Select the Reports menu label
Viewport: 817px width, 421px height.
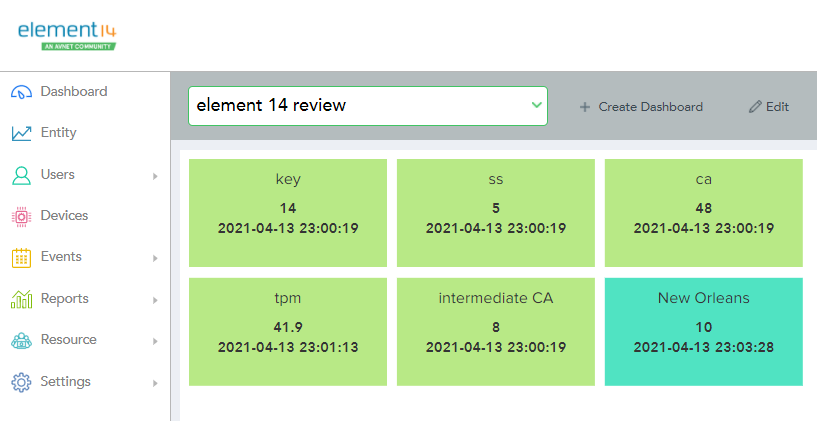click(65, 299)
